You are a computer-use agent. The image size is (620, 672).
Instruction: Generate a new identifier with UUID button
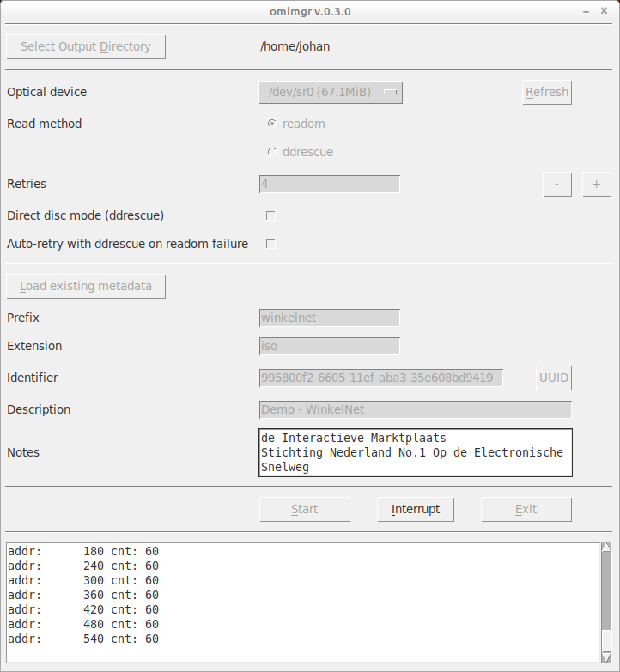tap(554, 378)
